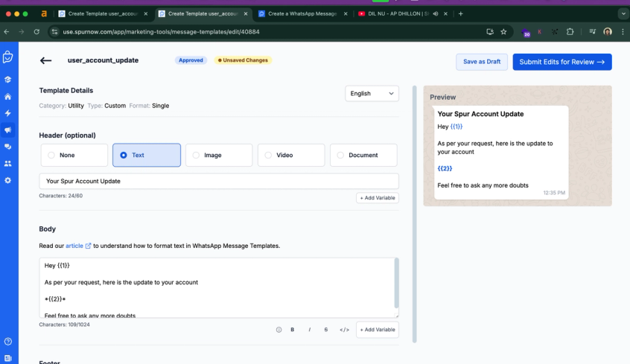
Task: Click the site info icon in address bar
Action: click(54, 32)
